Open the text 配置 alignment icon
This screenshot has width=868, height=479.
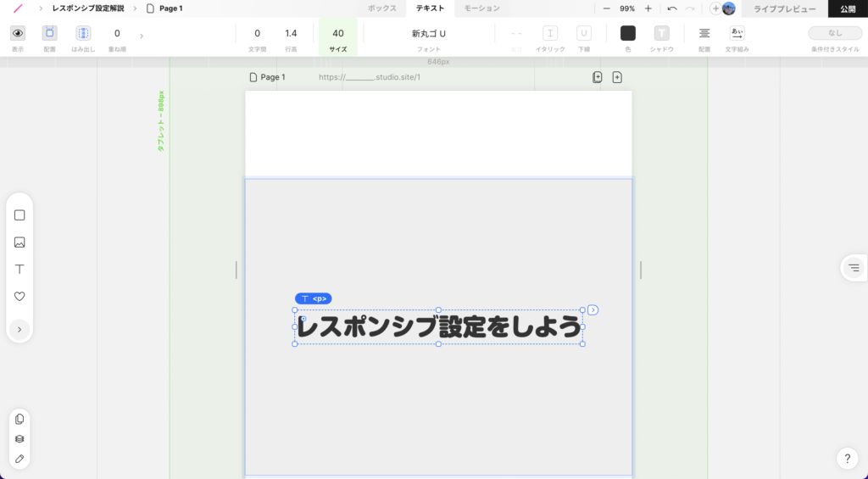pyautogui.click(x=704, y=33)
